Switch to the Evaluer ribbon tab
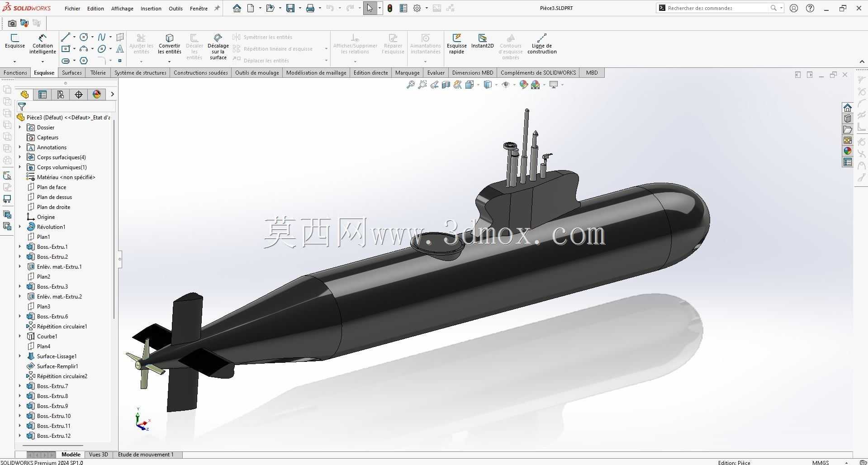Image resolution: width=868 pixels, height=465 pixels. 436,72
